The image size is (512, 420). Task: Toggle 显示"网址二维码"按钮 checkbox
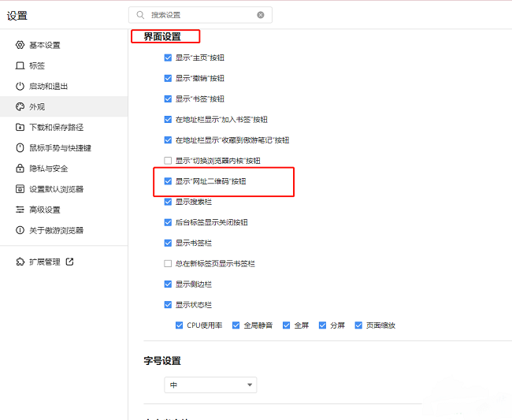[168, 181]
